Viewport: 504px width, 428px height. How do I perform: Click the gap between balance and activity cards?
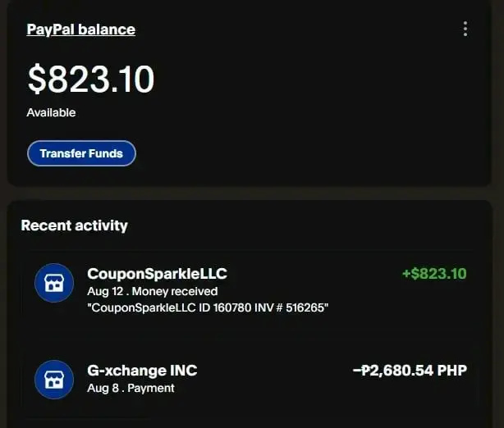tap(249, 193)
